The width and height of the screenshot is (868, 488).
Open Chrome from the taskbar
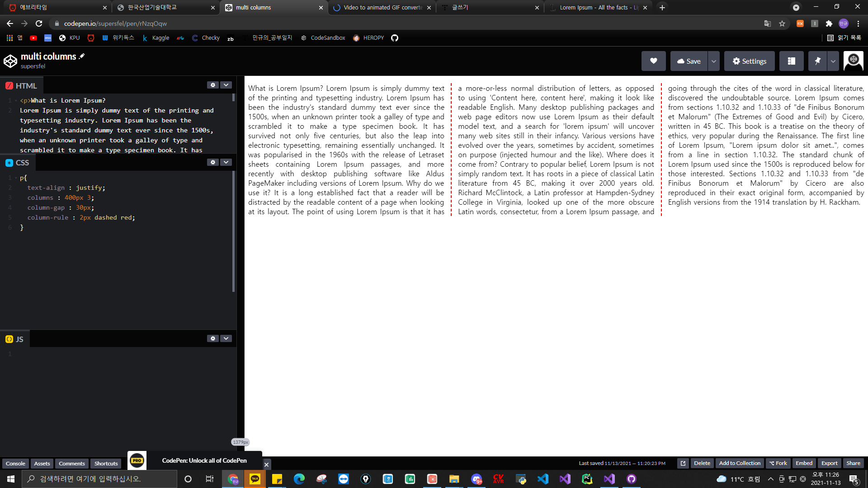(233, 479)
